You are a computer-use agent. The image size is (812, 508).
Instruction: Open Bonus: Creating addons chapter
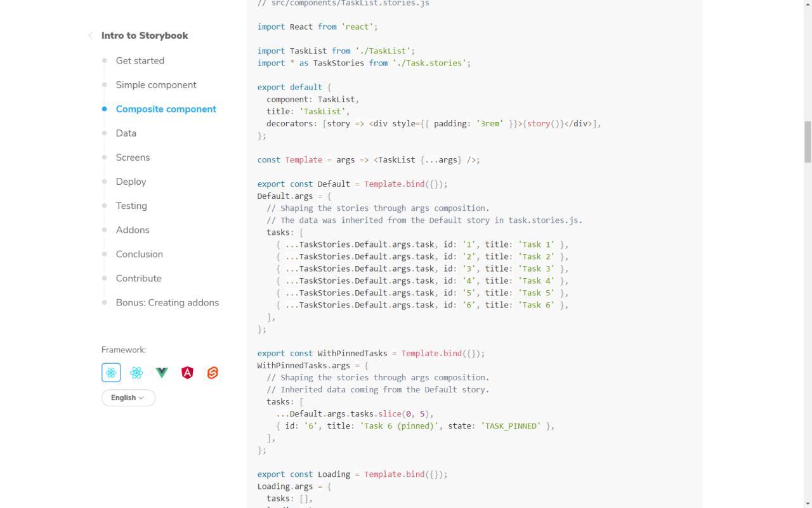point(167,302)
